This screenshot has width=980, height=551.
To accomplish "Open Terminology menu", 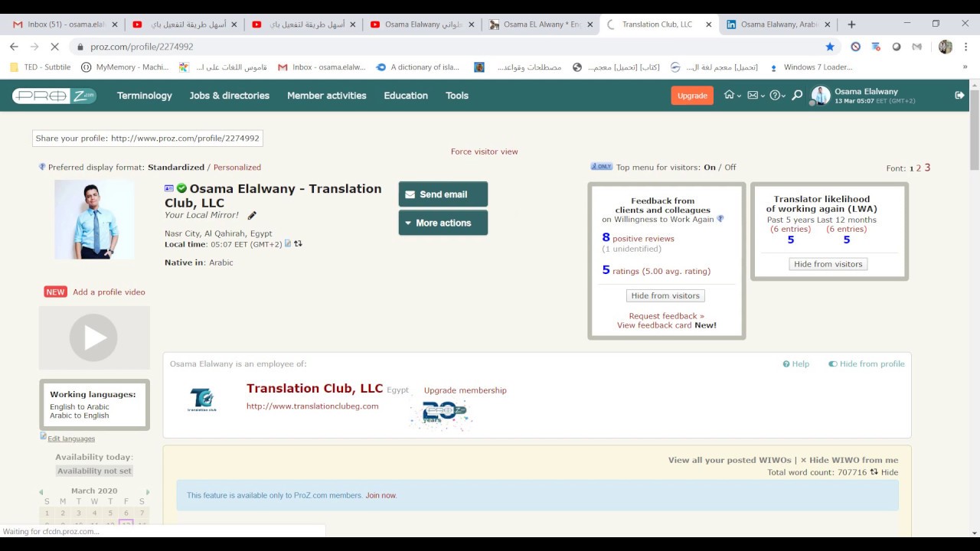I will (x=145, y=96).
